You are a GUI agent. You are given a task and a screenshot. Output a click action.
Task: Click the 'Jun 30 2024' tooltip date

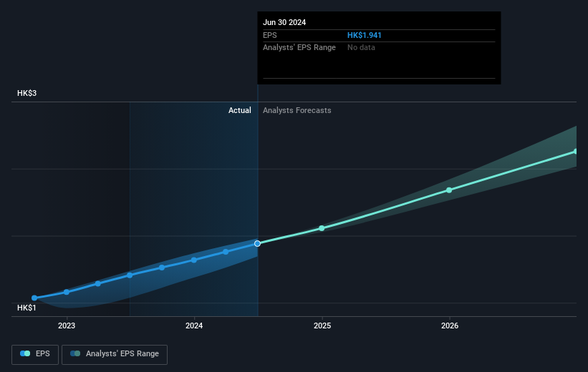click(284, 22)
